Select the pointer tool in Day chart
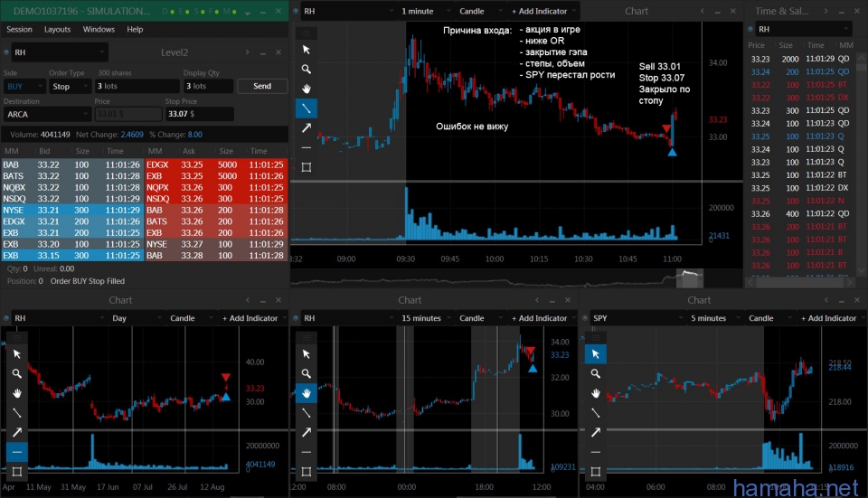868x498 pixels. pos(17,354)
